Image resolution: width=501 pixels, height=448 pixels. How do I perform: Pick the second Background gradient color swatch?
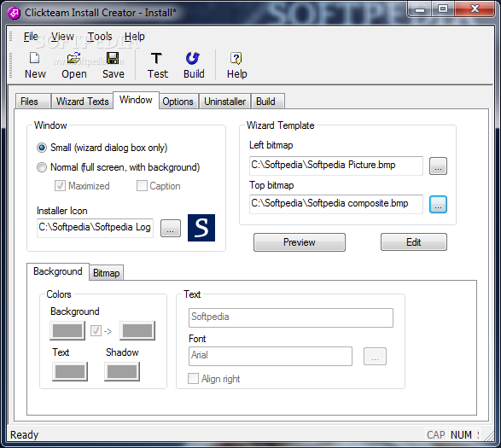pyautogui.click(x=137, y=331)
